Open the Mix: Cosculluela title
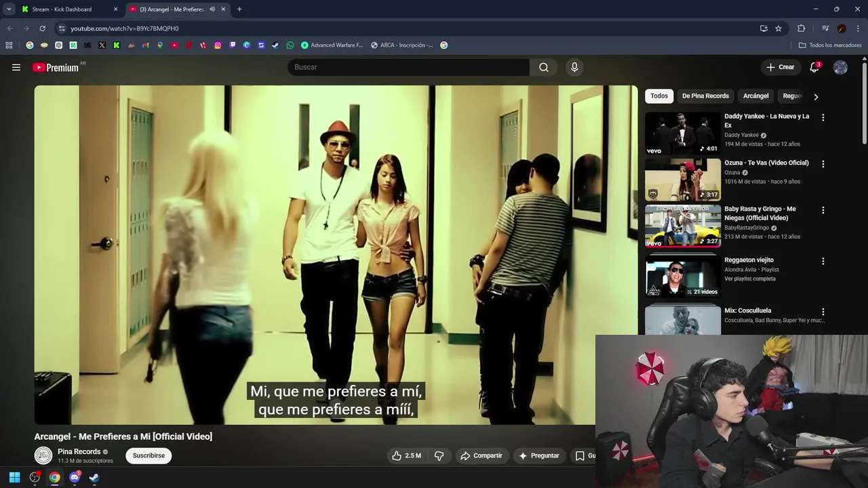The image size is (868, 488). point(747,310)
